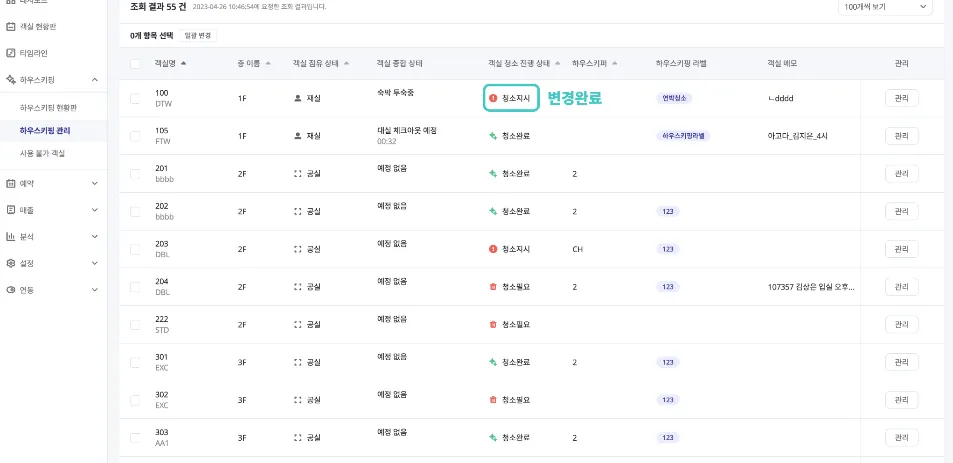Click 관리 button for room 105
This screenshot has width=953, height=463.
pos(901,136)
